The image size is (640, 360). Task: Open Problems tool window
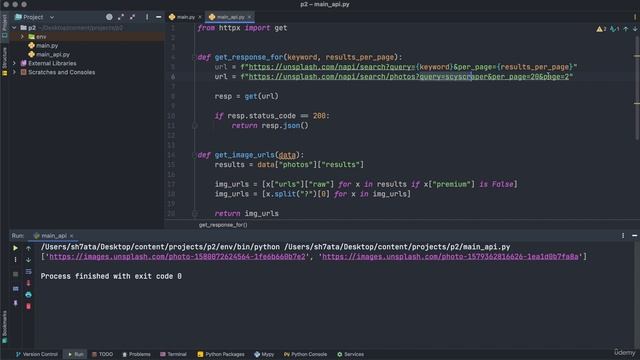point(136,354)
